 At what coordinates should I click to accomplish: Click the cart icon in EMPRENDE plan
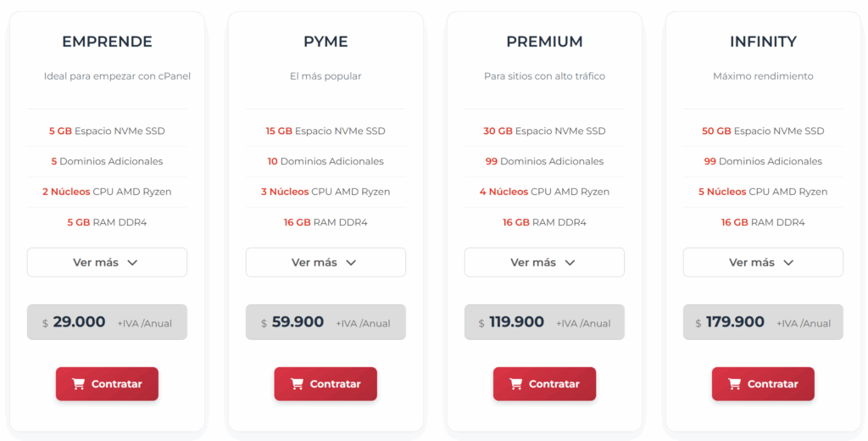coord(79,384)
